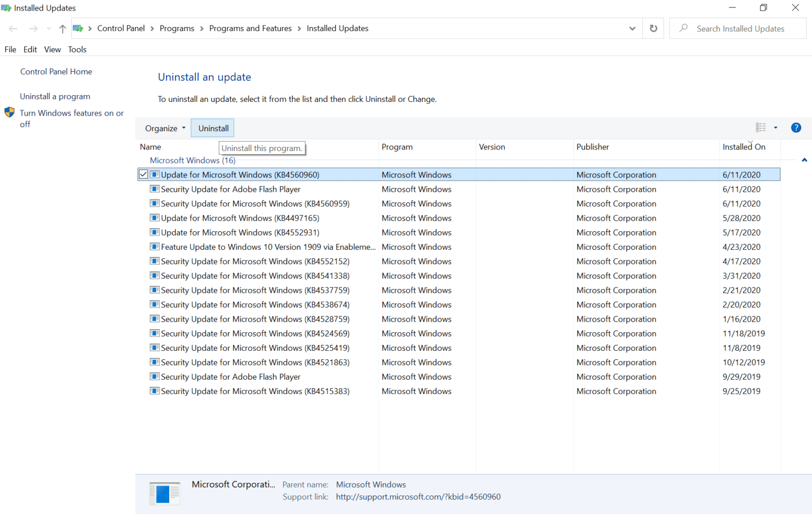
Task: Click the Turn Windows features on or off shield icon
Action: (x=10, y=112)
